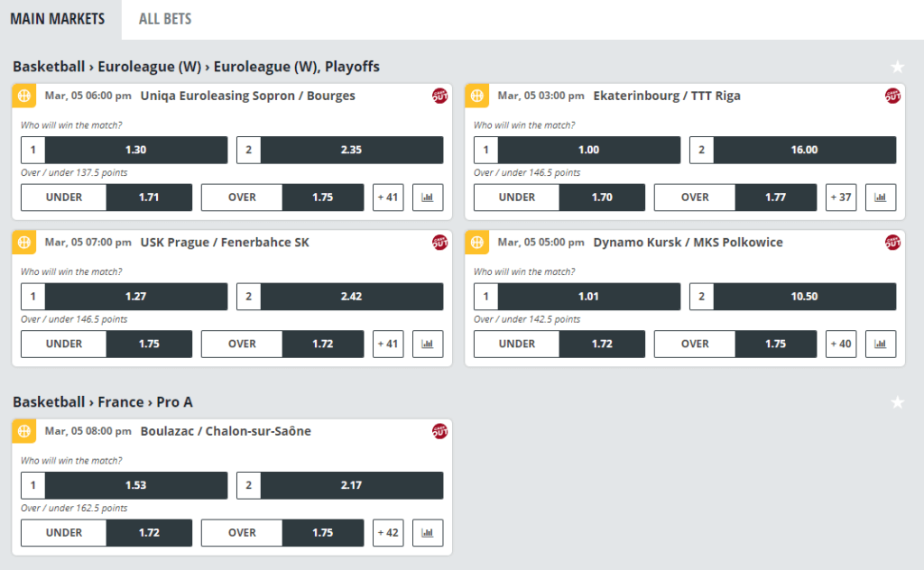Switch to the ALL BETS tab
The image size is (924, 570).
tap(165, 19)
